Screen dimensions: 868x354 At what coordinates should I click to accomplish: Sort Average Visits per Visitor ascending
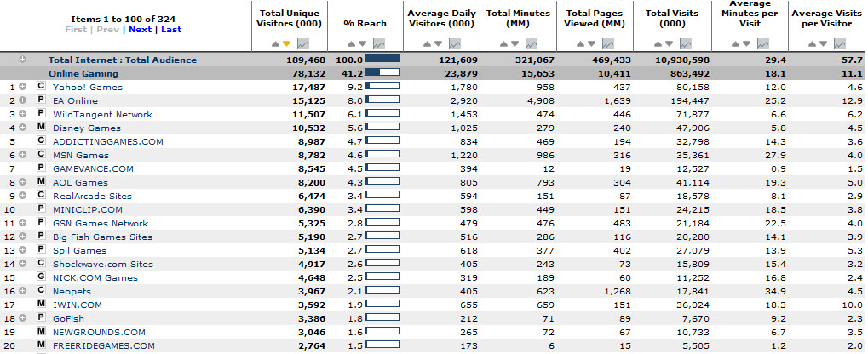[x=813, y=43]
